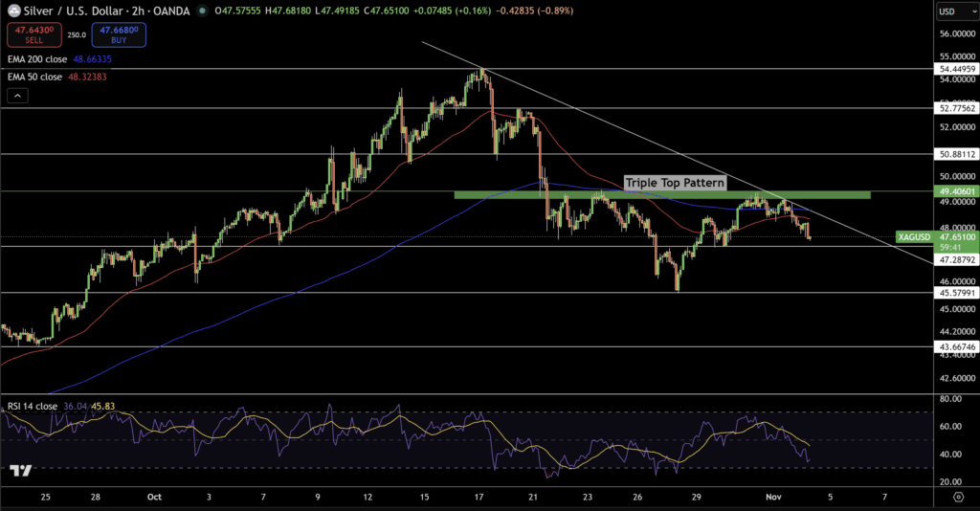980x511 pixels.
Task: Select the Triple Top Pattern text label
Action: pyautogui.click(x=675, y=182)
